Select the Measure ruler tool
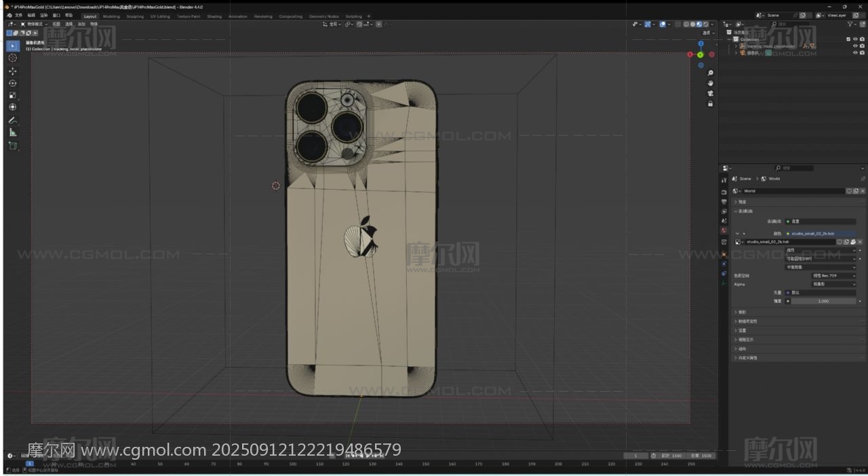Viewport: 868px width, 476px height. pos(13,133)
